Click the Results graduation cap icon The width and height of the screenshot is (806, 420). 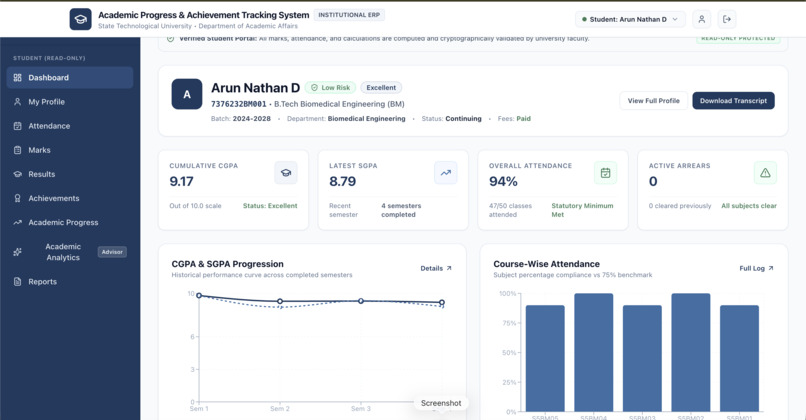[x=17, y=174]
